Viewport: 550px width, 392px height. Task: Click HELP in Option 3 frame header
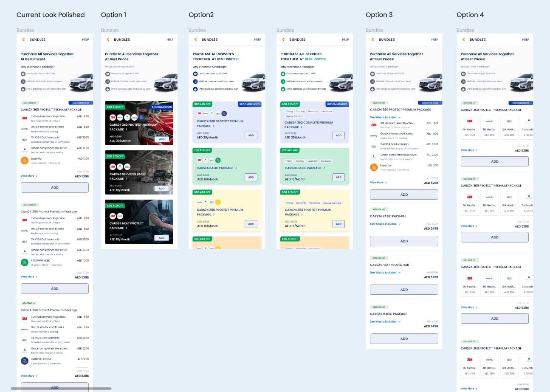[434, 39]
